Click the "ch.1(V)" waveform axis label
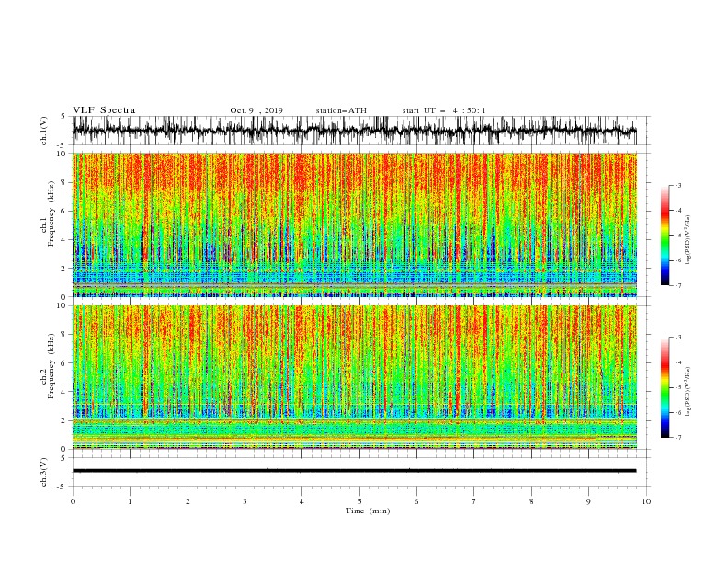 pyautogui.click(x=44, y=131)
